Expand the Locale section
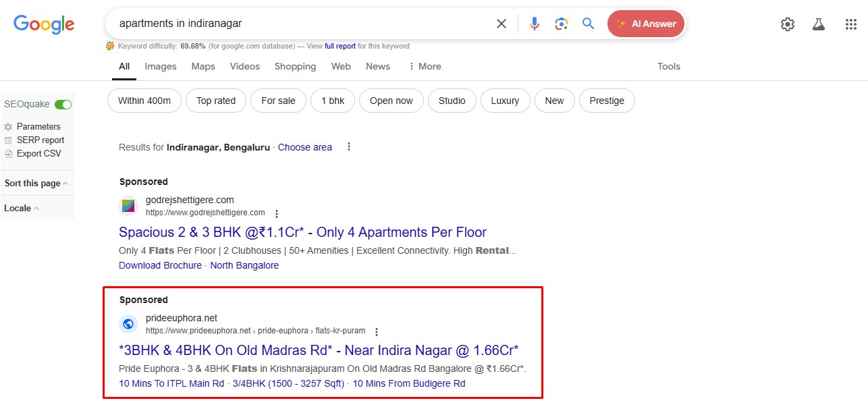The image size is (868, 409). point(22,209)
